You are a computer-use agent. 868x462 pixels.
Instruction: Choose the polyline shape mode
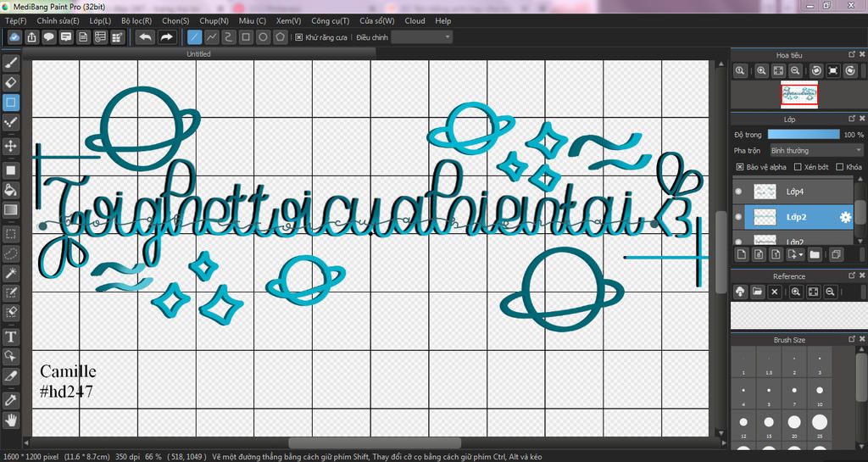click(x=211, y=37)
